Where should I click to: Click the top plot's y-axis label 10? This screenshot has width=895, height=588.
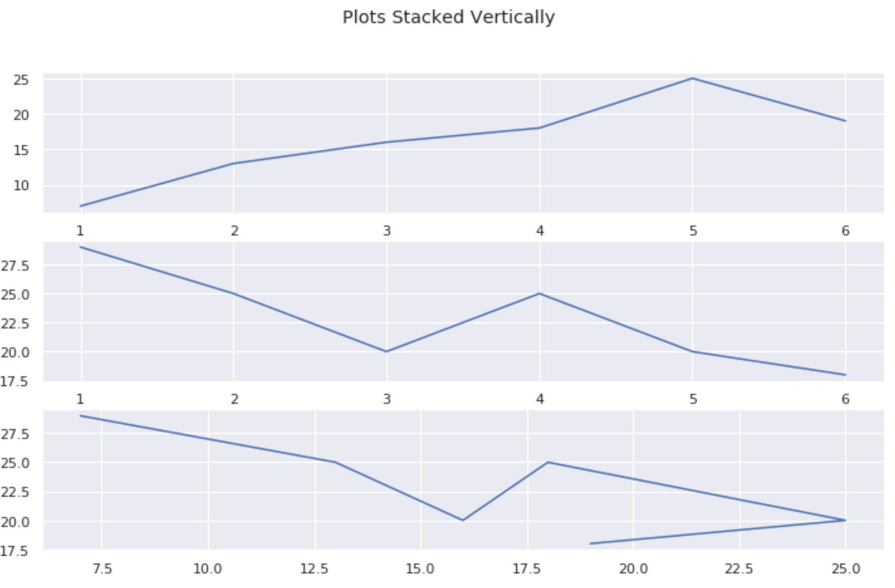(21, 185)
